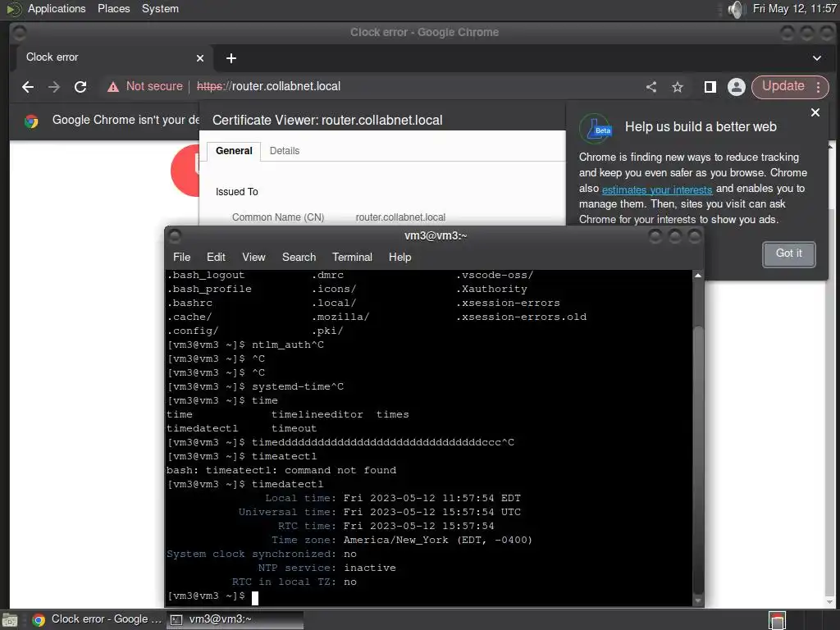840x630 pixels.
Task: Open the terminal File menu
Action: [x=181, y=257]
